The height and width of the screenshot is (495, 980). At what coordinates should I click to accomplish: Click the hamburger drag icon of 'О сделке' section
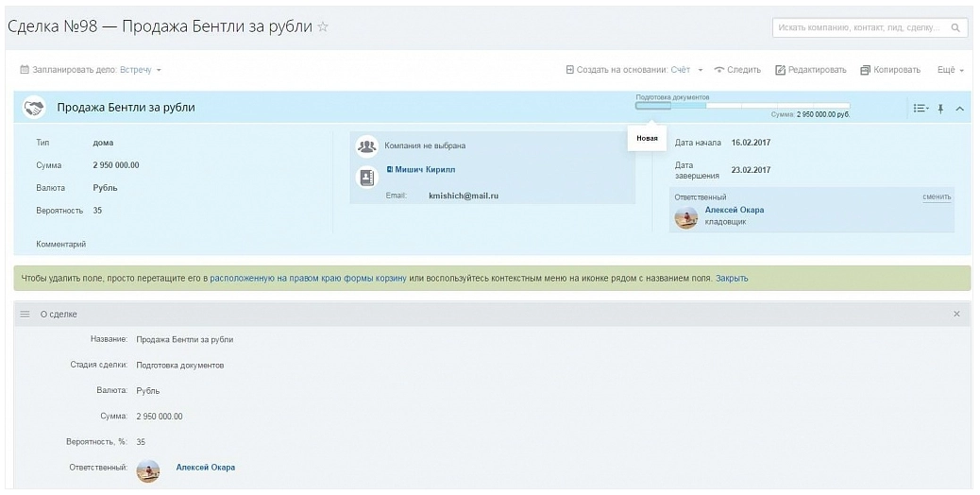tap(25, 314)
